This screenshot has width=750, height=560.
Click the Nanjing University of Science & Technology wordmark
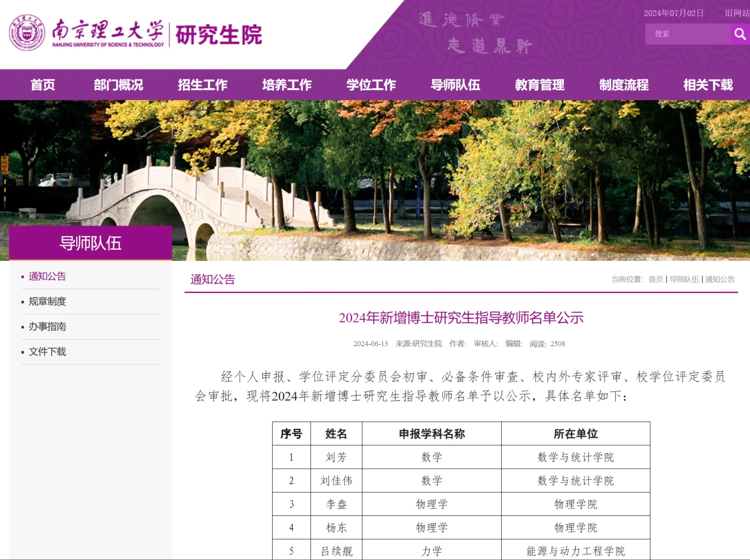108,33
